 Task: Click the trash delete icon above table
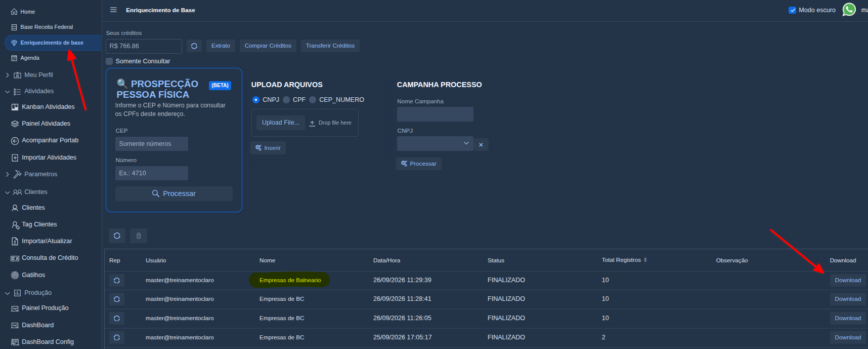139,236
